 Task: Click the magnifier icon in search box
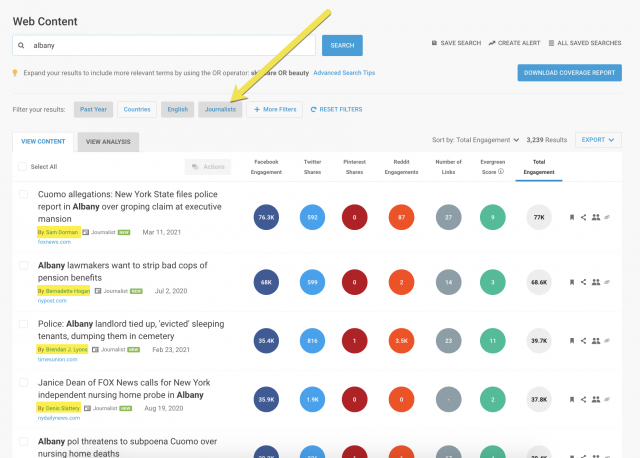coord(21,45)
